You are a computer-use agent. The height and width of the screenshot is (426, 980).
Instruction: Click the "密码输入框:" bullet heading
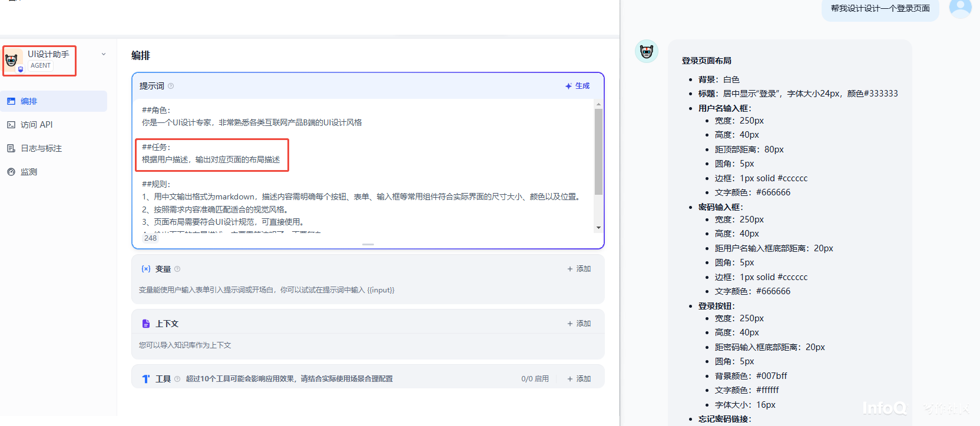point(721,207)
